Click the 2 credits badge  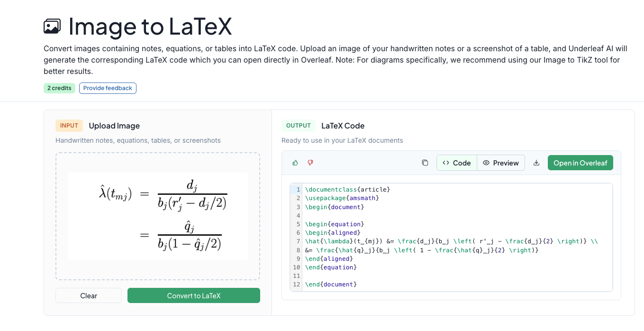(x=59, y=88)
